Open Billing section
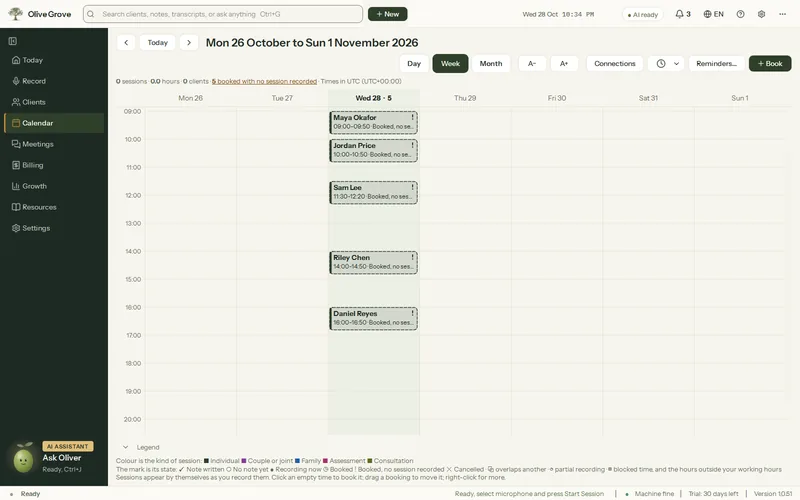Image resolution: width=800 pixels, height=500 pixels. tap(54, 165)
